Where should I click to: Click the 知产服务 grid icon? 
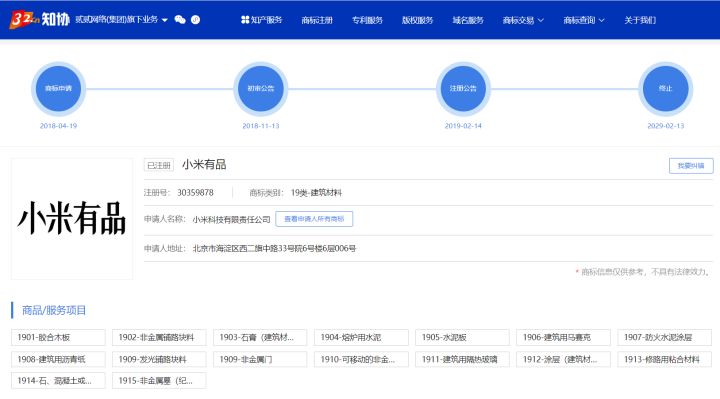(245, 20)
